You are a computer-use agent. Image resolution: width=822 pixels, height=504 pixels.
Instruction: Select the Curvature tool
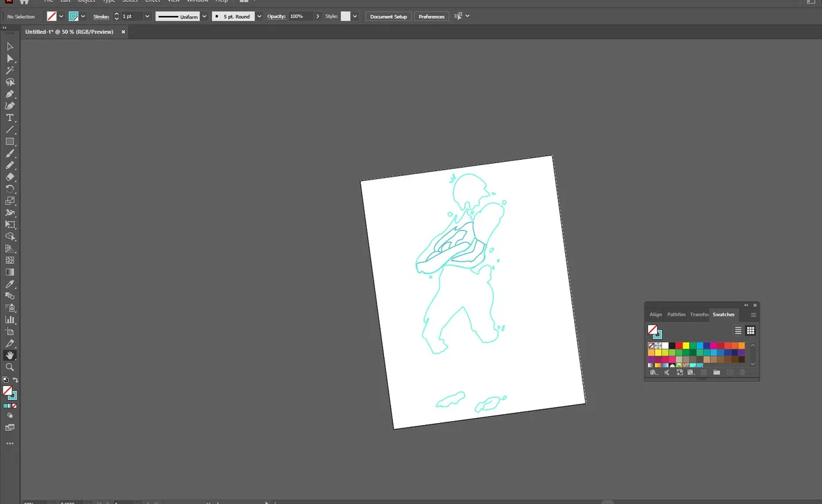point(10,106)
